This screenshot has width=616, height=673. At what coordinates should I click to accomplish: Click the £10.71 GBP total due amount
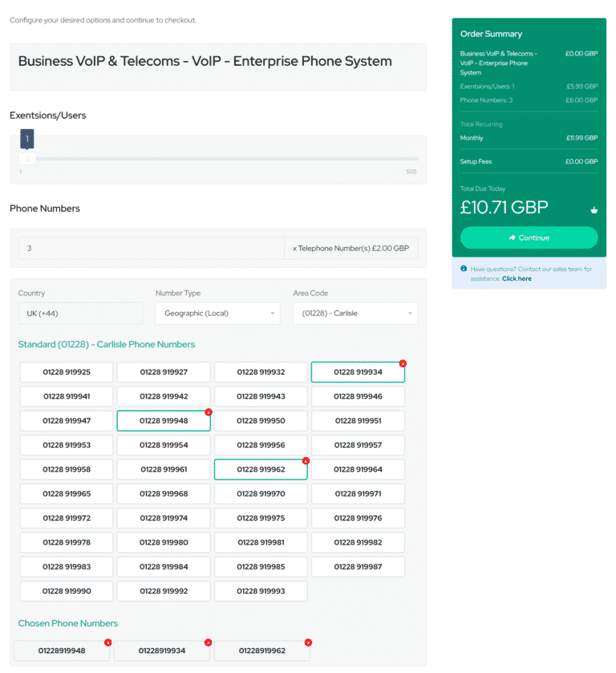point(504,208)
